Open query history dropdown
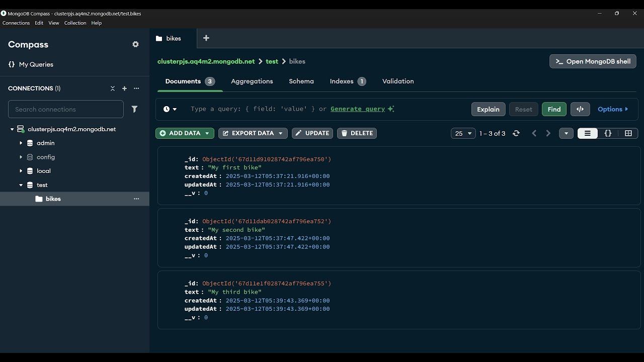This screenshot has width=644, height=362. point(170,109)
